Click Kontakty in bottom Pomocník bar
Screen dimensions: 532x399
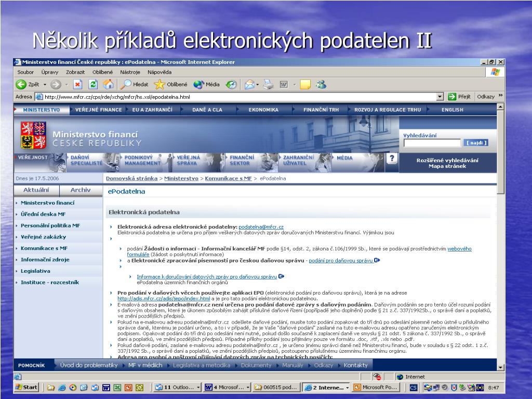355,365
